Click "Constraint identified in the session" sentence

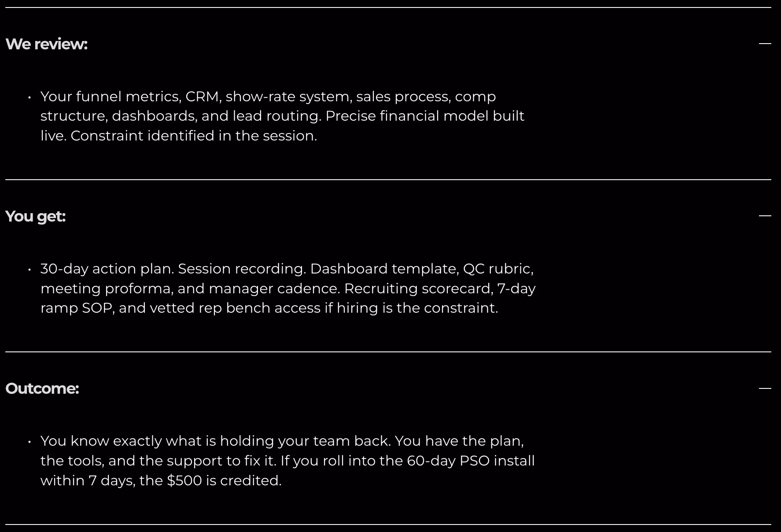tap(193, 136)
